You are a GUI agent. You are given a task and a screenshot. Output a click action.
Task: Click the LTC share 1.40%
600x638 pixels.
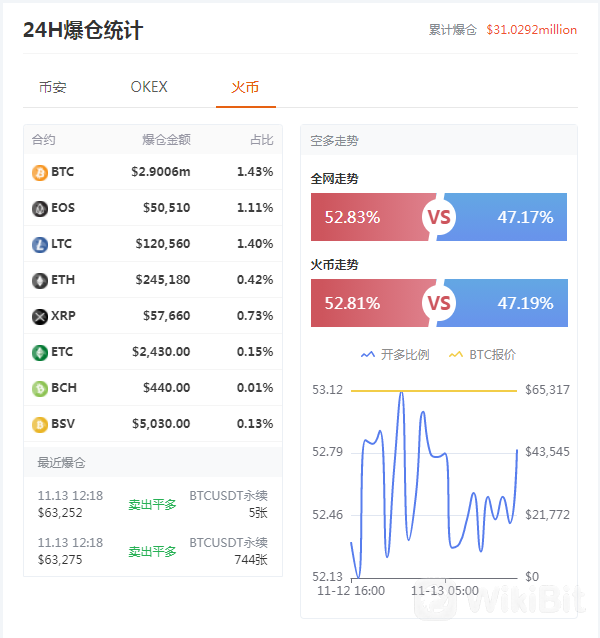[x=255, y=244]
